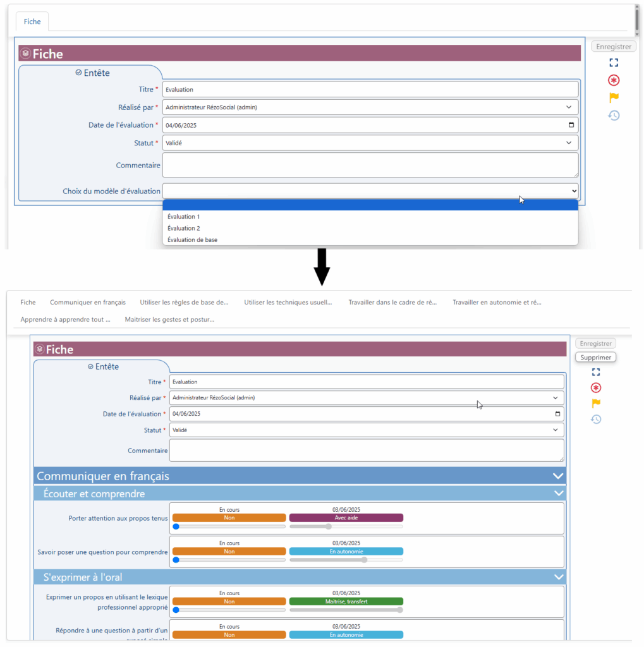The image size is (644, 647).
Task: Open the history clock icon in the lower form
Action: [x=595, y=419]
